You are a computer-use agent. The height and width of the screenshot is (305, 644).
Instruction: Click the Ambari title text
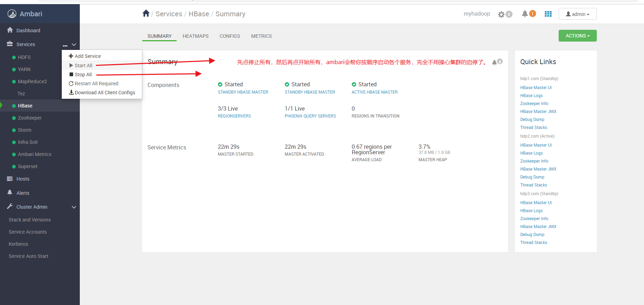[x=31, y=14]
